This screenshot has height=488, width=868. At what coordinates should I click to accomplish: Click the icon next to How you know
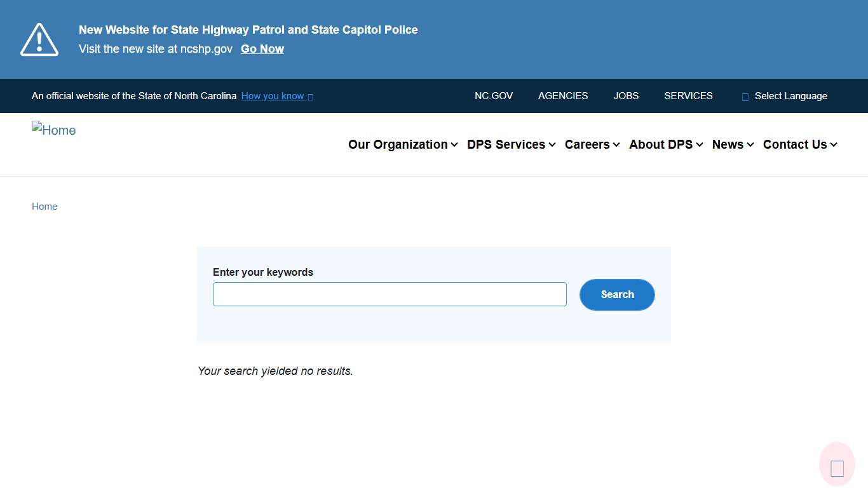tap(311, 96)
